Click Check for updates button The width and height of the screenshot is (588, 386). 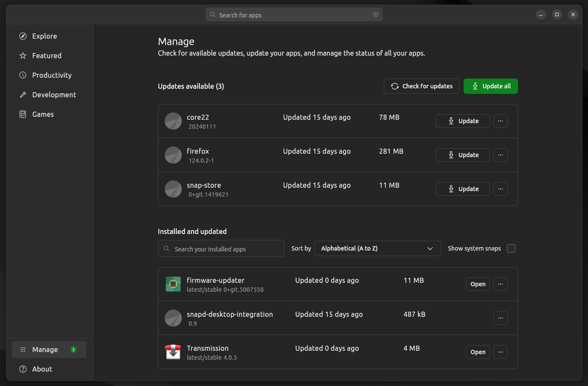pos(422,86)
